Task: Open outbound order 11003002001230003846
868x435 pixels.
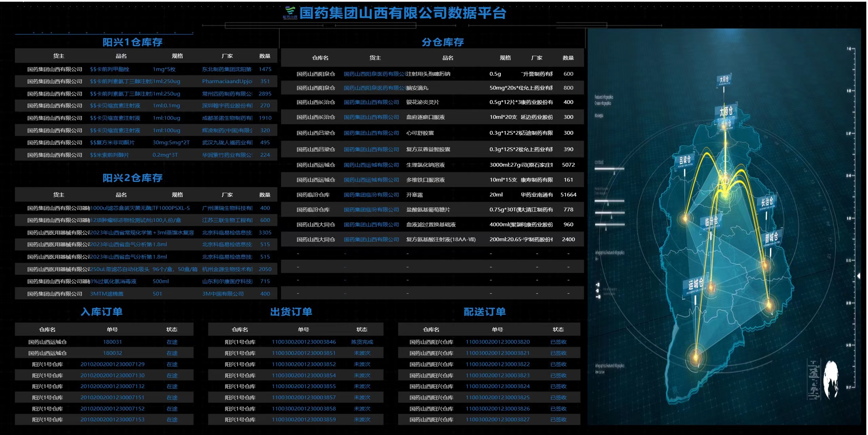Action: click(x=304, y=342)
